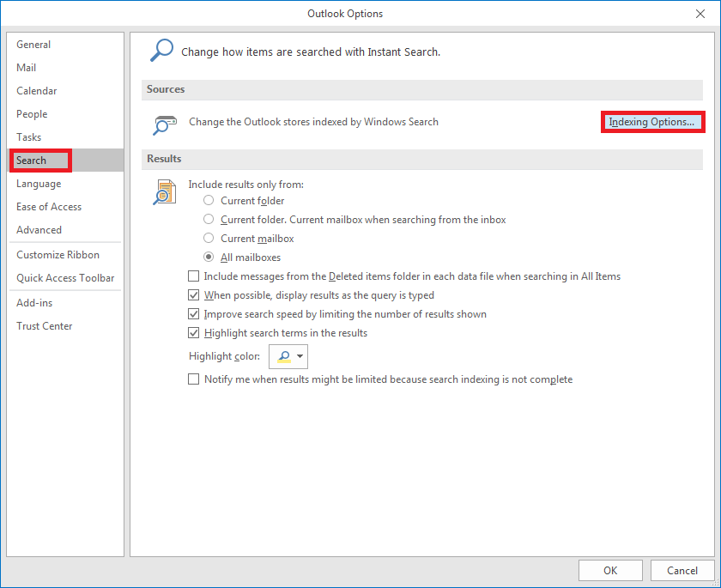
Task: Confirm settings with the OK button
Action: [610, 571]
